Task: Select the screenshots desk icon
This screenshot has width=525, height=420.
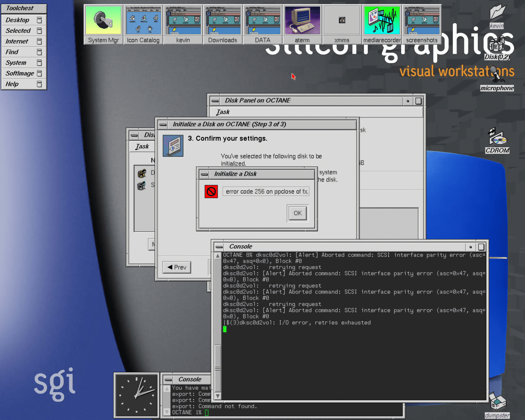Action: point(422,24)
